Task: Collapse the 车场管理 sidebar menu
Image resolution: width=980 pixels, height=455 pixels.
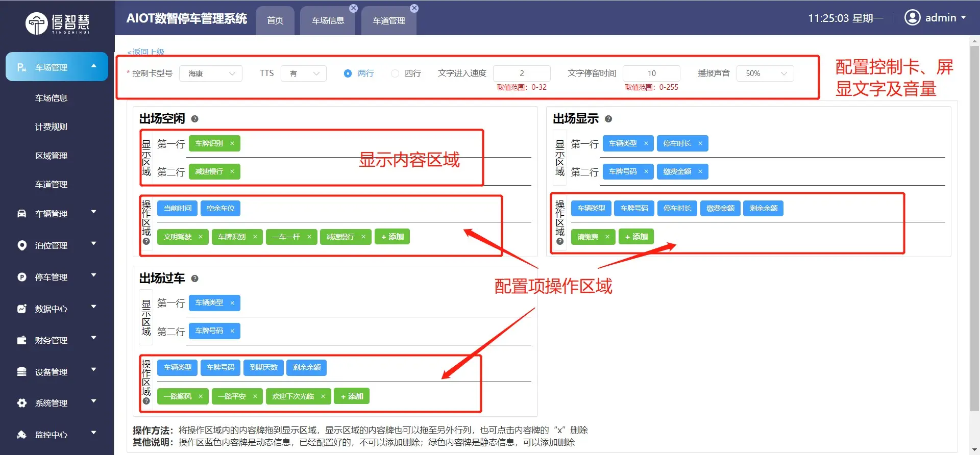Action: click(x=94, y=66)
